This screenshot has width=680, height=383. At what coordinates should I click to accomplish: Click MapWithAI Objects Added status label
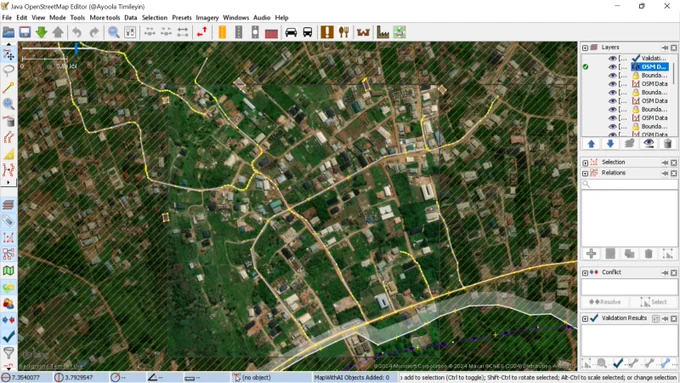click(352, 378)
